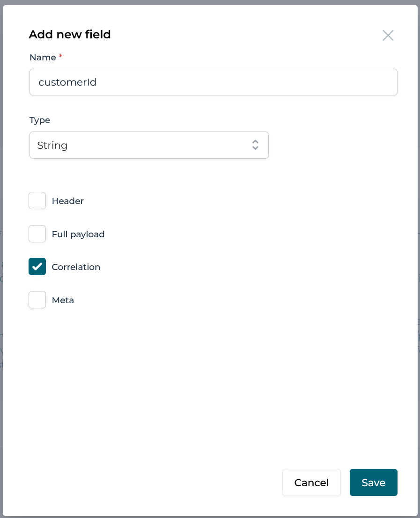Image resolution: width=420 pixels, height=518 pixels.
Task: Place cursor in customerId text
Action: coord(67,82)
